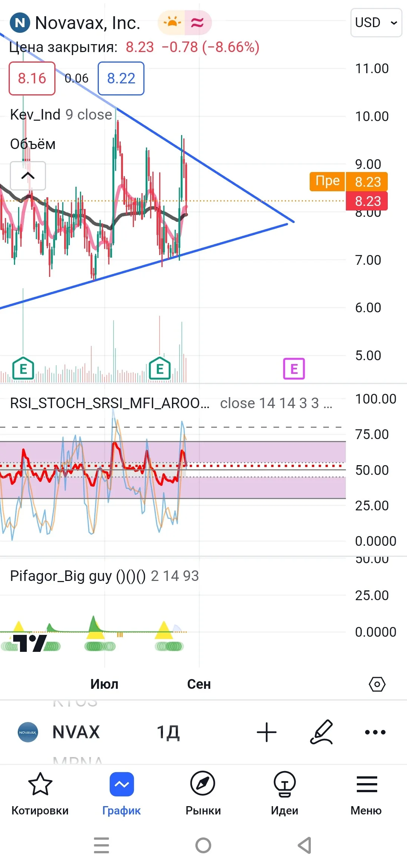This screenshot has height=868, width=407.
Task: Switch to the Идеи ideas tab
Action: 284,794
